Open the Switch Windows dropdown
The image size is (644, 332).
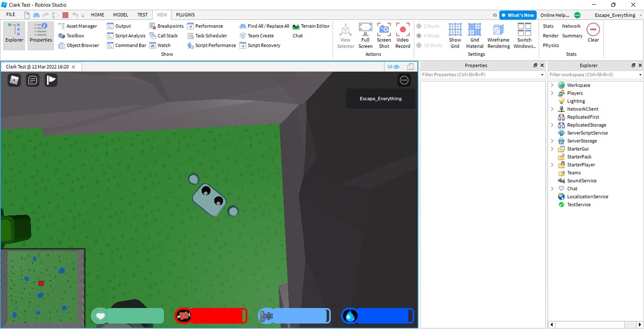[525, 35]
